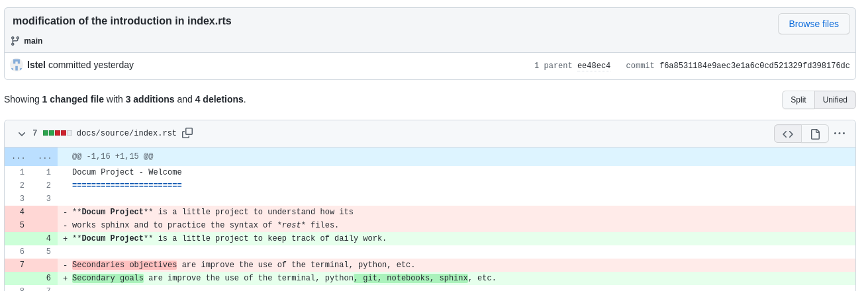This screenshot has height=291, width=868.
Task: Click the changed-lines count 7 by diffstat
Action: [35, 133]
